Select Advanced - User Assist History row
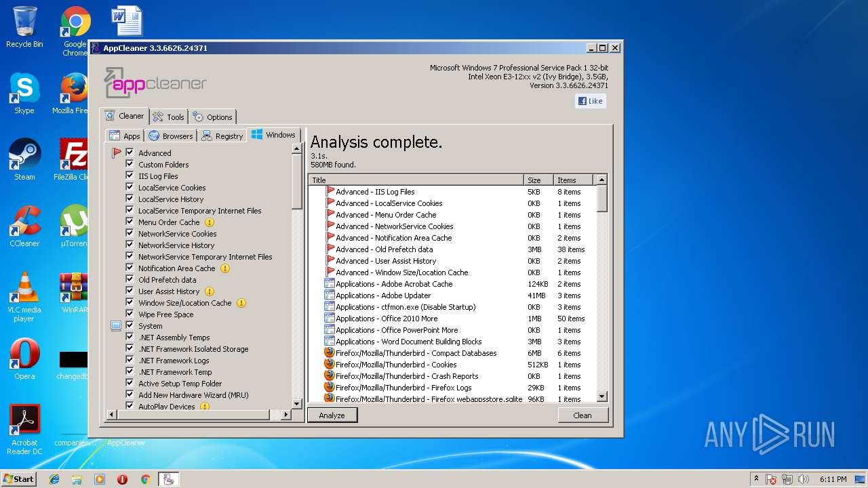The height and width of the screenshot is (488, 868). click(452, 261)
